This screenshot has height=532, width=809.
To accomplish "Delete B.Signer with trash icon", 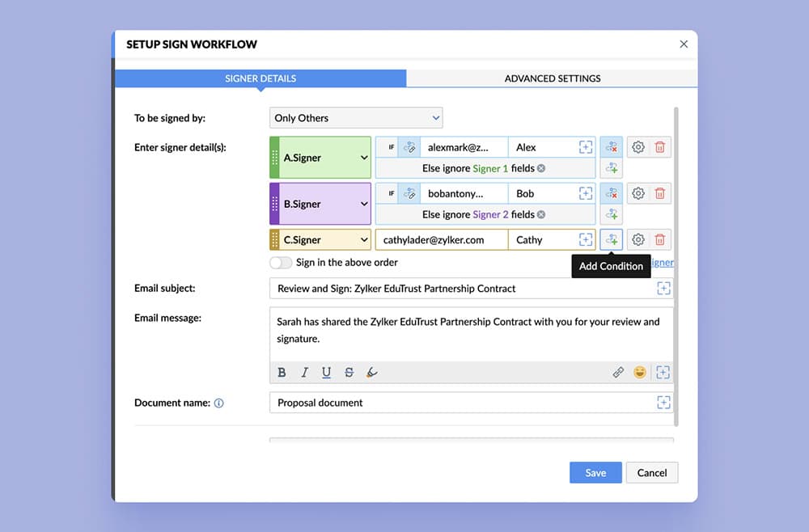I will tap(660, 194).
